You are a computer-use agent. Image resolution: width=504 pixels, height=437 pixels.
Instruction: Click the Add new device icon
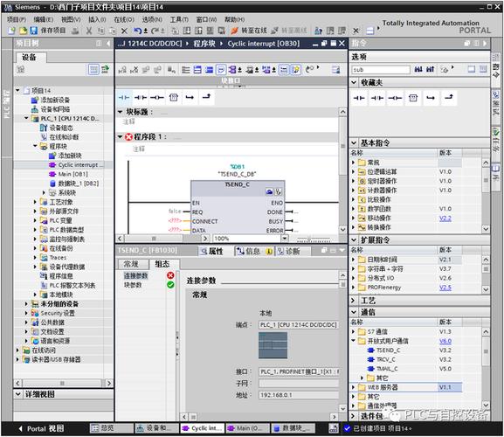tap(35, 100)
